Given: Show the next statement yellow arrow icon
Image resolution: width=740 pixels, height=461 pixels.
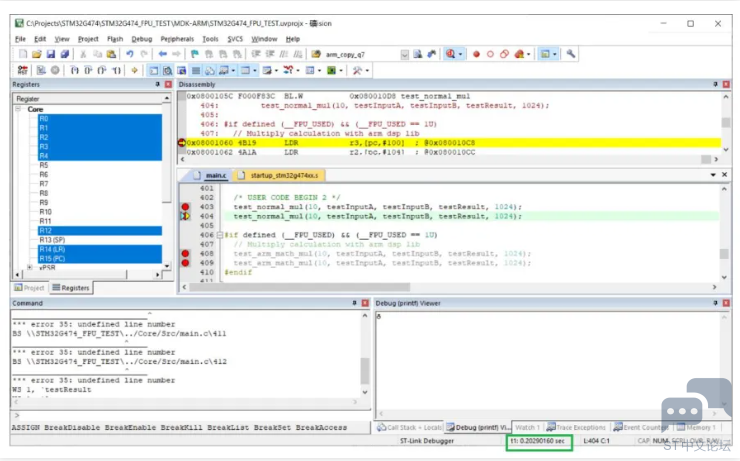Looking at the screenshot, I should (x=135, y=70).
